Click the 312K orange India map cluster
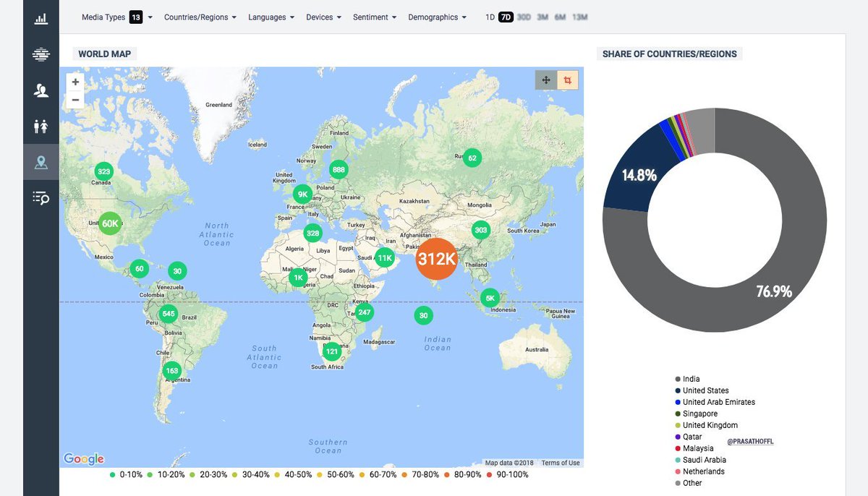 436,258
